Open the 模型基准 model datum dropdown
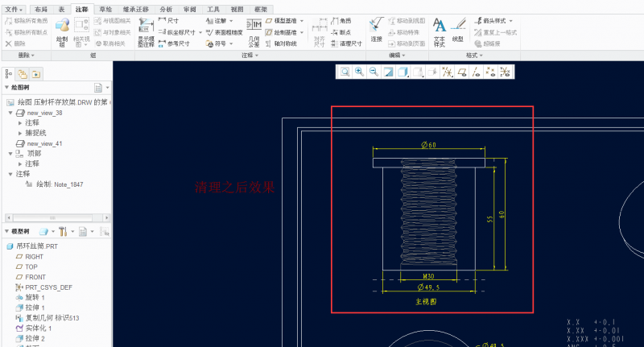 pos(302,21)
